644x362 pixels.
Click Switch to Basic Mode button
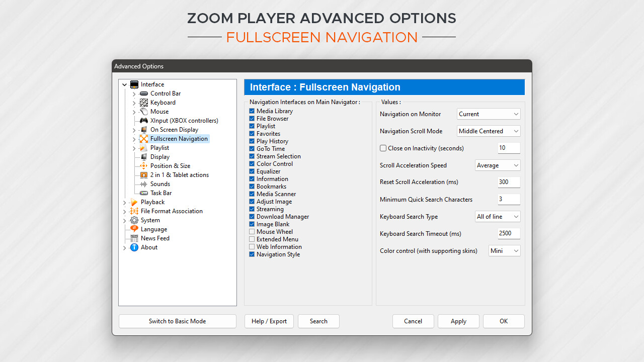[x=177, y=321]
